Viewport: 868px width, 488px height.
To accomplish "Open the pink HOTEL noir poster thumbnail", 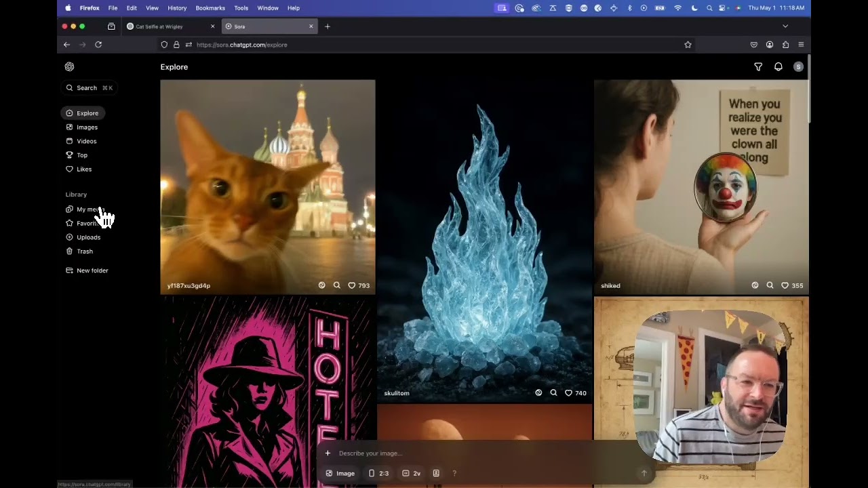I will (268, 392).
